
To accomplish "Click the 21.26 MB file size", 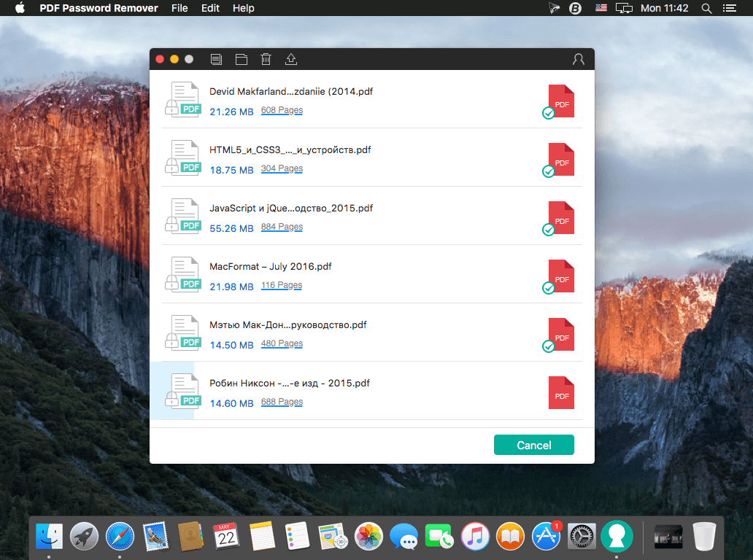I will coord(231,112).
